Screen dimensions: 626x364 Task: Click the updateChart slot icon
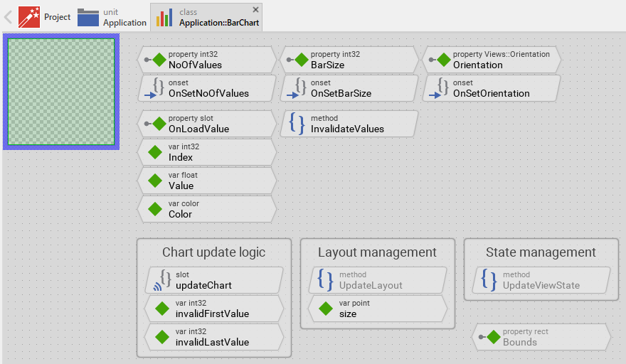(161, 280)
